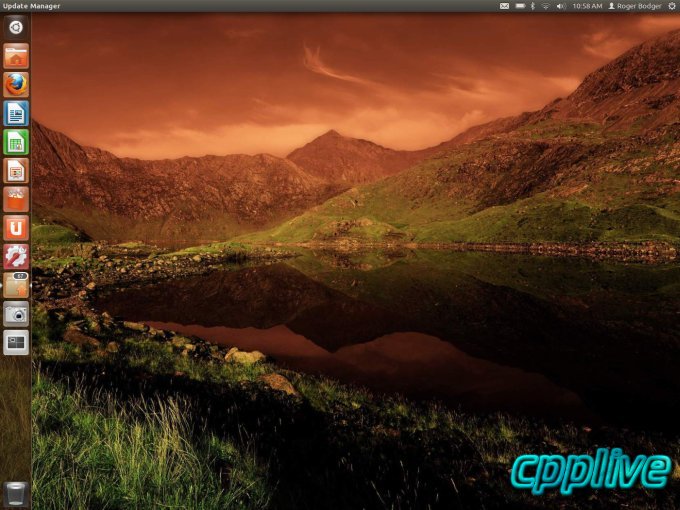The height and width of the screenshot is (510, 680).
Task: Open the sound volume indicator
Action: pos(561,6)
